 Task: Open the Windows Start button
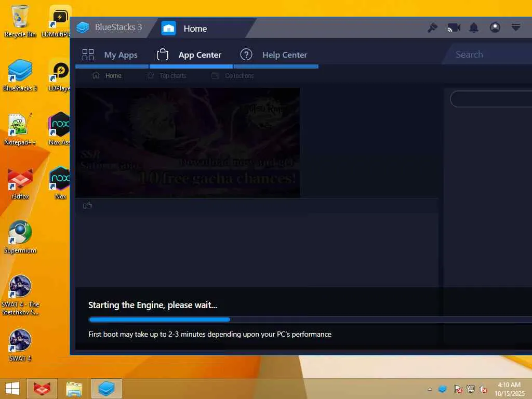(12, 389)
